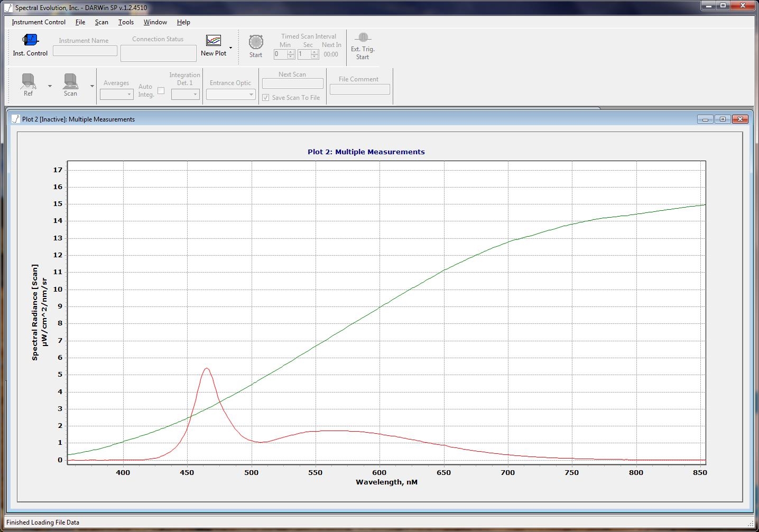This screenshot has height=532, width=759.
Task: Toggle the Save Scan To File checkbox
Action: click(266, 98)
